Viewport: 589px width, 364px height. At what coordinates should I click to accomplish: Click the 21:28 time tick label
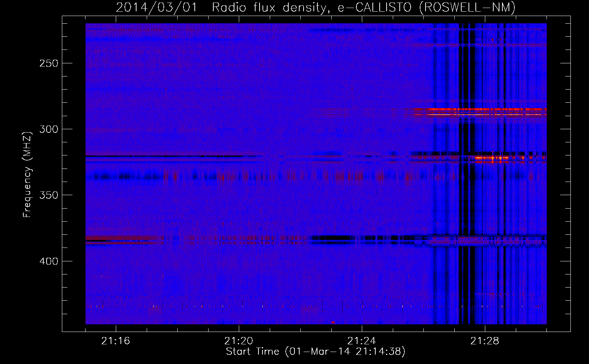point(485,341)
